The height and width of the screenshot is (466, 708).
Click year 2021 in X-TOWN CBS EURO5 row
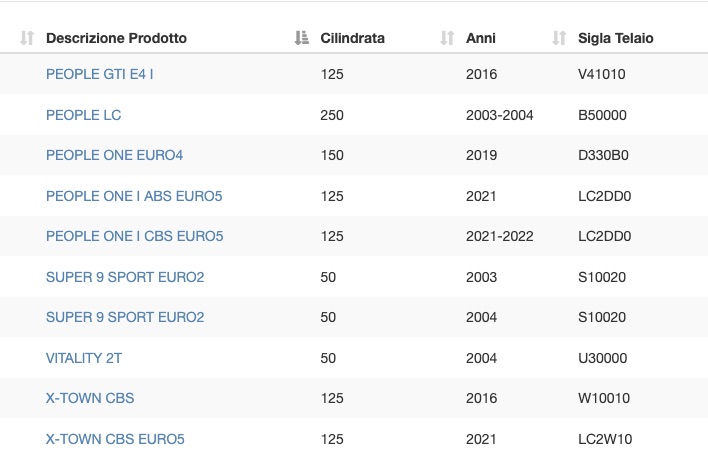tap(481, 439)
